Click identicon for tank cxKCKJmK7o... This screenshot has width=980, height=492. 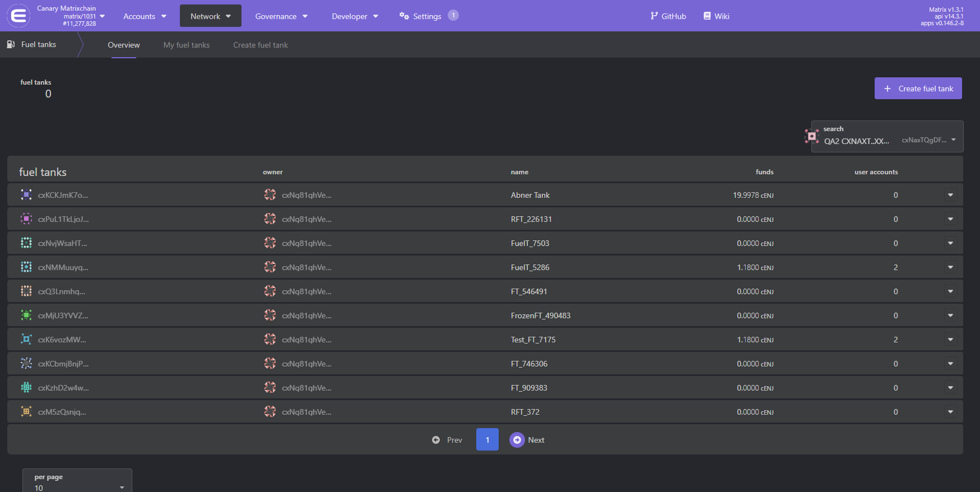[26, 194]
